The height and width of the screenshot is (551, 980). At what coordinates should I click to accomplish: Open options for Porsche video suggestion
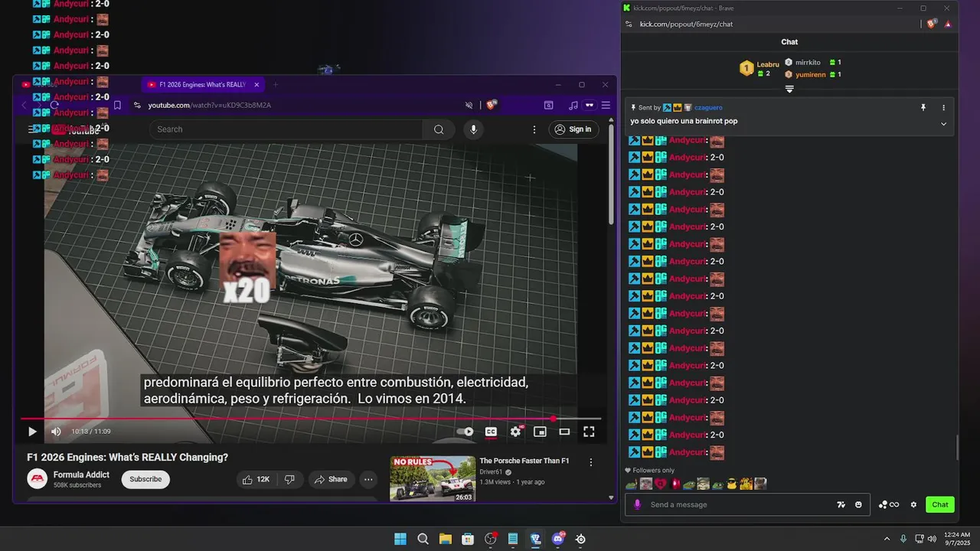590,462
